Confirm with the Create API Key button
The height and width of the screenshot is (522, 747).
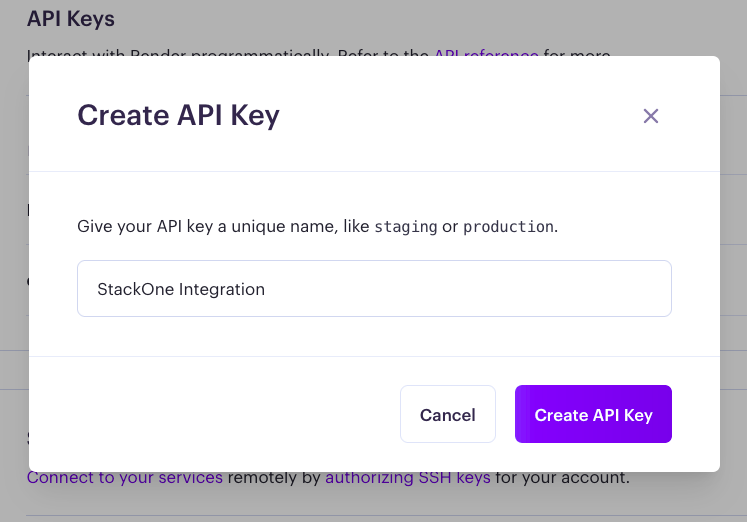coord(593,414)
